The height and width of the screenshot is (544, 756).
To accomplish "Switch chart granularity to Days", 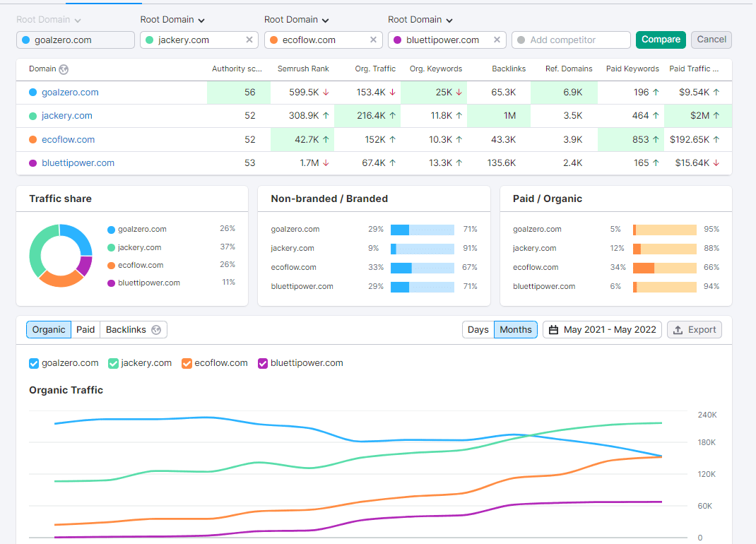I will click(x=478, y=330).
